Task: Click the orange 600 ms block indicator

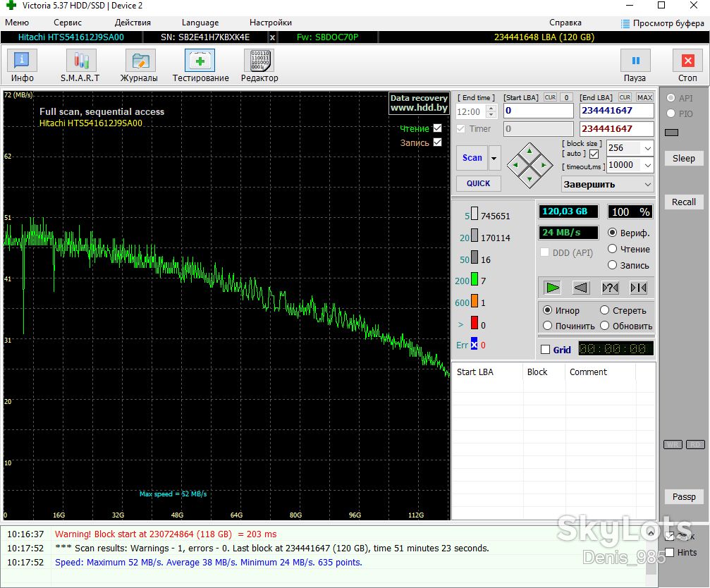Action: point(474,300)
